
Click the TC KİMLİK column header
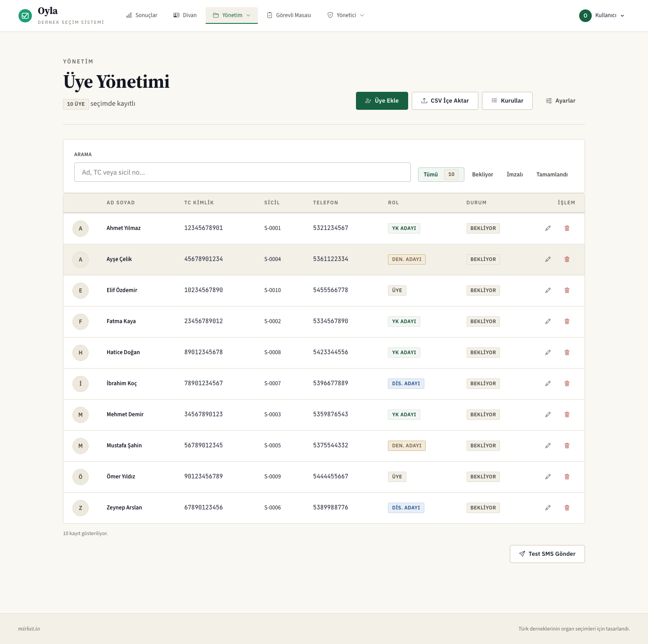(x=199, y=203)
